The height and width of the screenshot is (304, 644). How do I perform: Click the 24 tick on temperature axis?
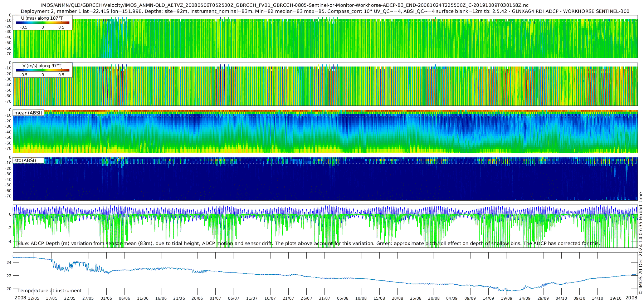[x=9, y=263]
